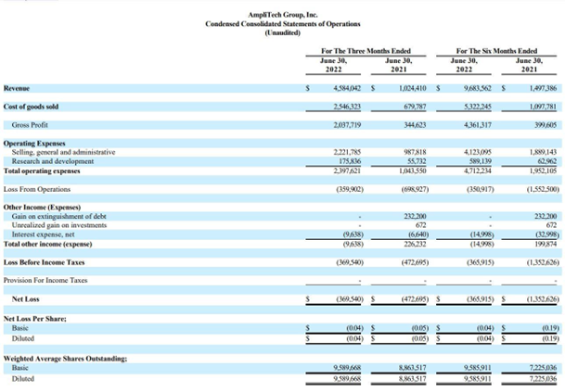
Task: Select the Condensed Consolidated Statements of Operations heading
Action: pos(282,23)
